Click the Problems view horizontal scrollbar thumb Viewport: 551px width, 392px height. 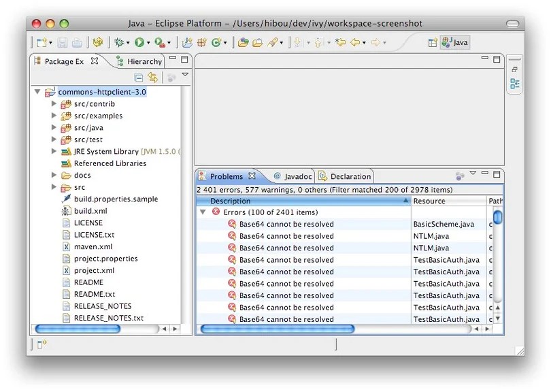coord(278,329)
